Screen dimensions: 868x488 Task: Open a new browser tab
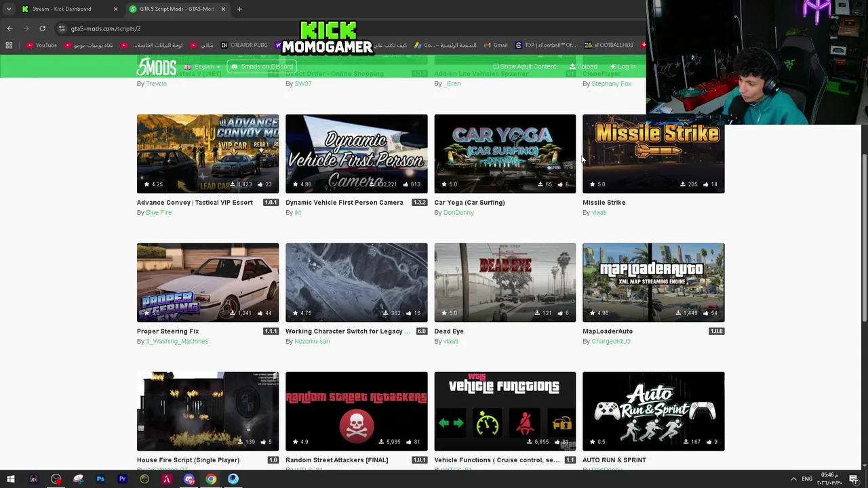click(239, 9)
